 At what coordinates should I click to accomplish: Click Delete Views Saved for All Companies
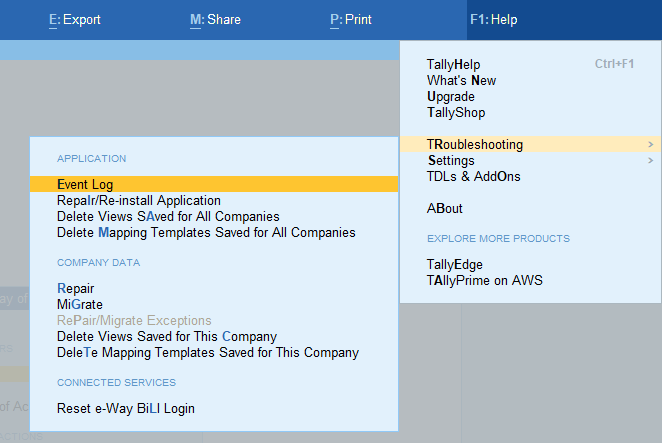click(x=168, y=217)
